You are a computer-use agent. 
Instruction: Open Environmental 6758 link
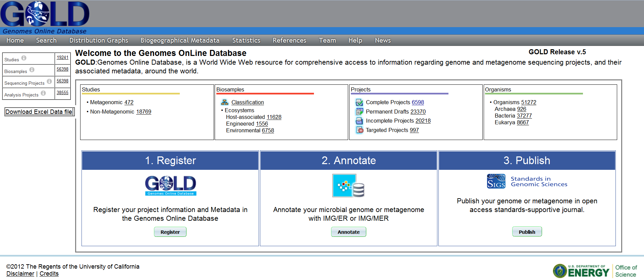pyautogui.click(x=268, y=130)
